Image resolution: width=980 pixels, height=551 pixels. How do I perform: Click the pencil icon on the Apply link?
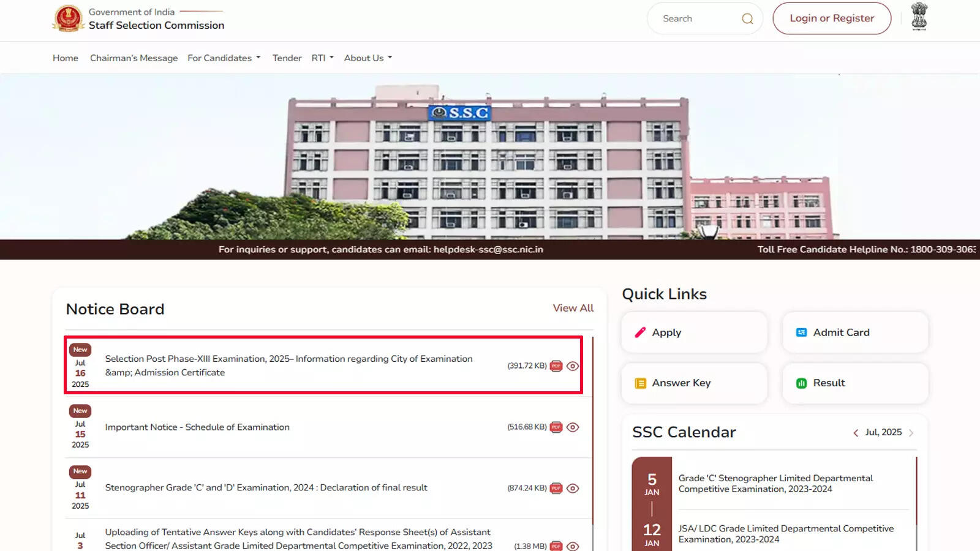coord(640,332)
